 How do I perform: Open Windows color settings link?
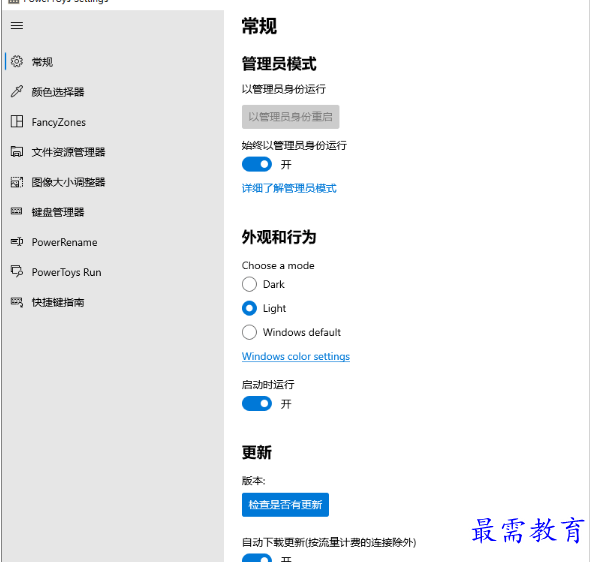point(296,356)
